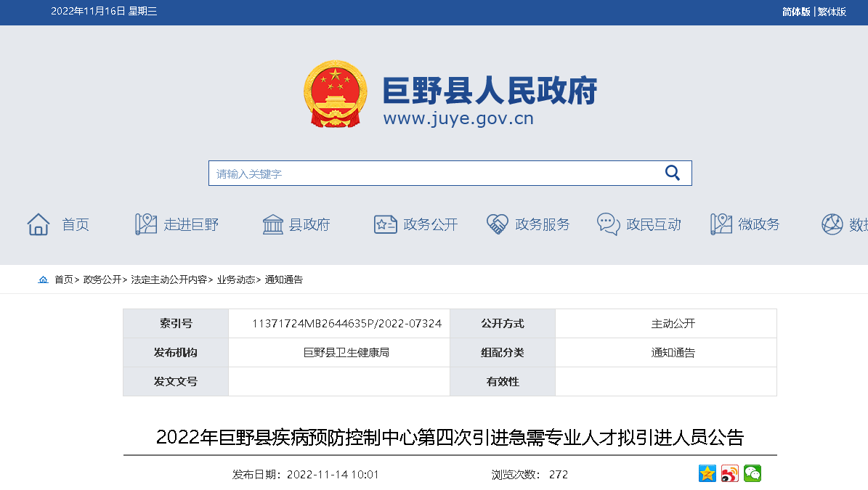Click the magnifier search icon
This screenshot has height=490, width=868.
coord(672,173)
